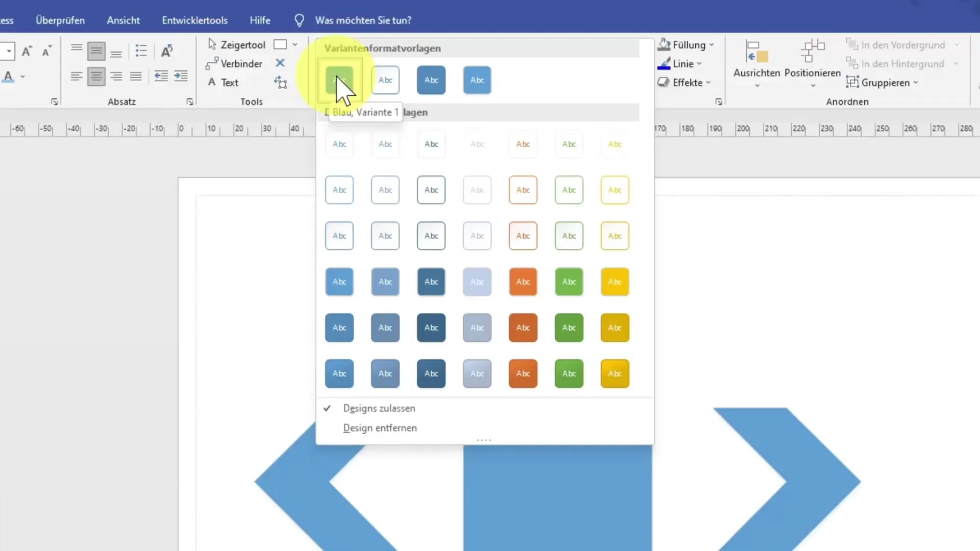This screenshot has width=980, height=551.
Task: Expand the In den Vordergrund arrow
Action: (x=957, y=45)
